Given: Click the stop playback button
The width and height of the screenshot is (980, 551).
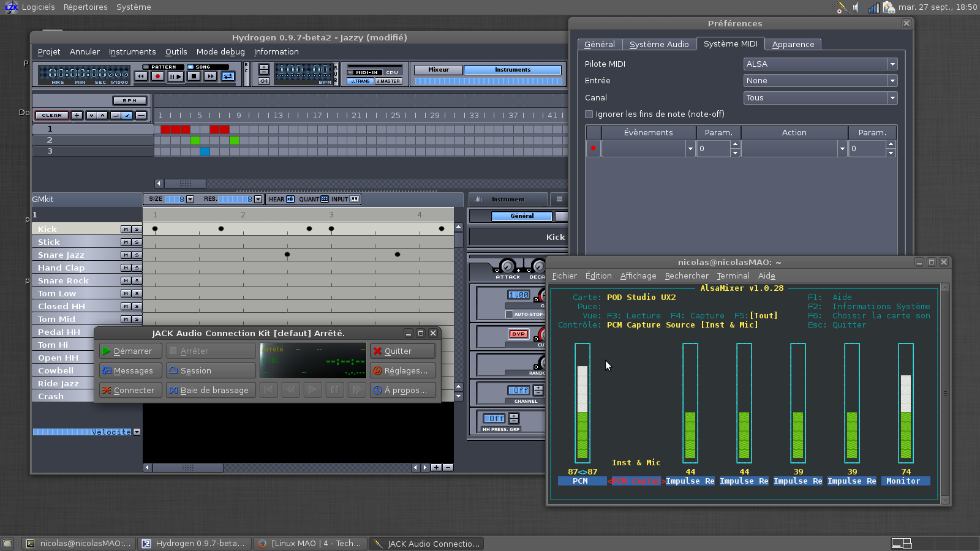Looking at the screenshot, I should (194, 77).
